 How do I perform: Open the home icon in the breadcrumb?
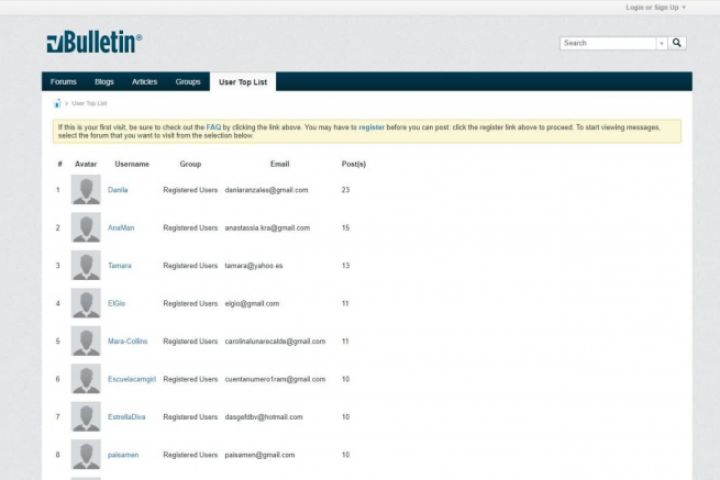(x=57, y=103)
